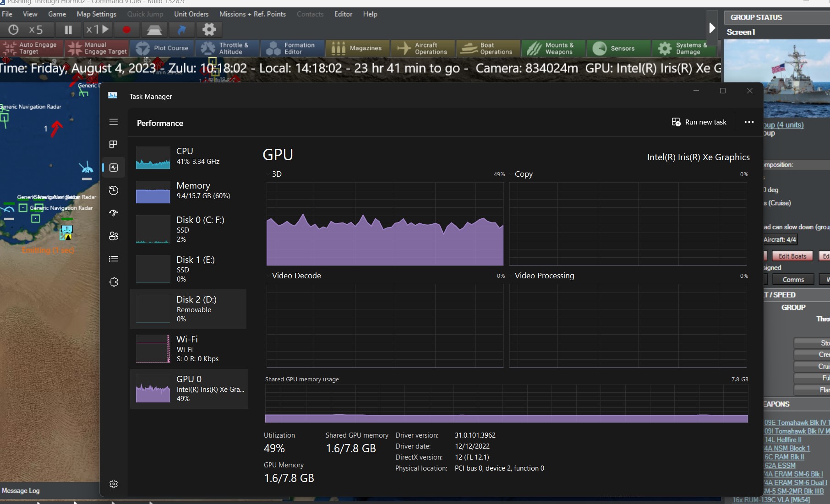Open Aircraft Operations

[422, 48]
